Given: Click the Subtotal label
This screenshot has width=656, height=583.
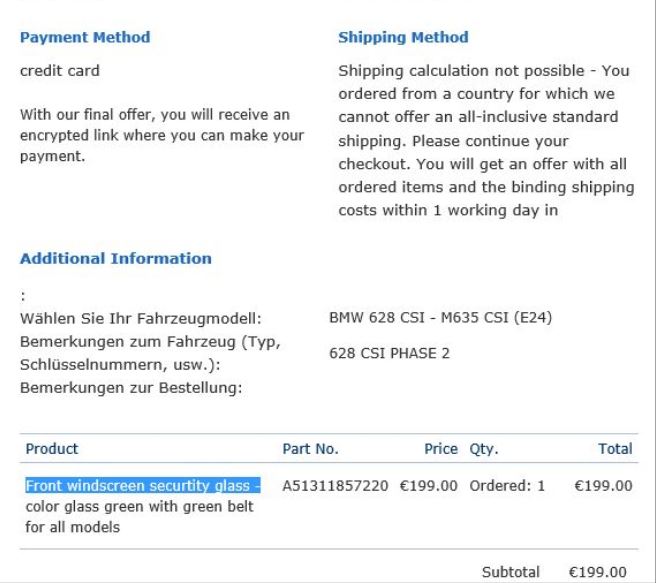Looking at the screenshot, I should (510, 572).
